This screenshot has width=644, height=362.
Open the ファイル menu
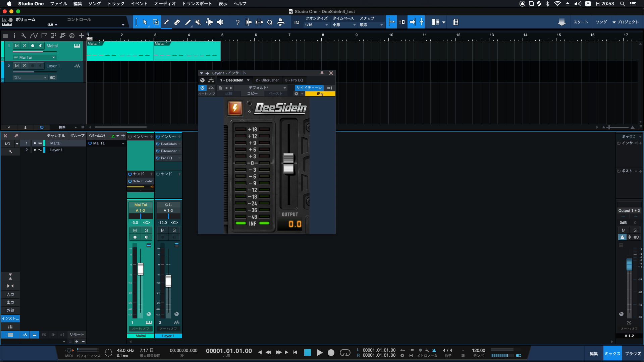pos(59,4)
